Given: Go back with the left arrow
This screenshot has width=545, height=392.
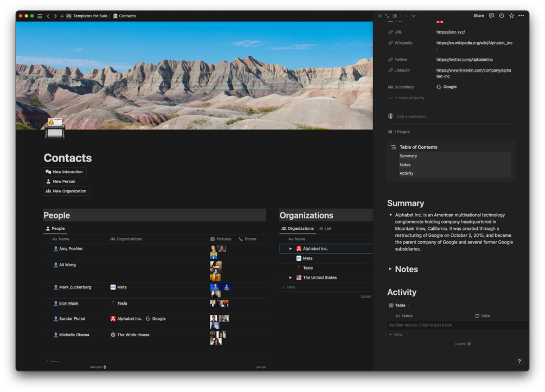Looking at the screenshot, I should (x=48, y=16).
